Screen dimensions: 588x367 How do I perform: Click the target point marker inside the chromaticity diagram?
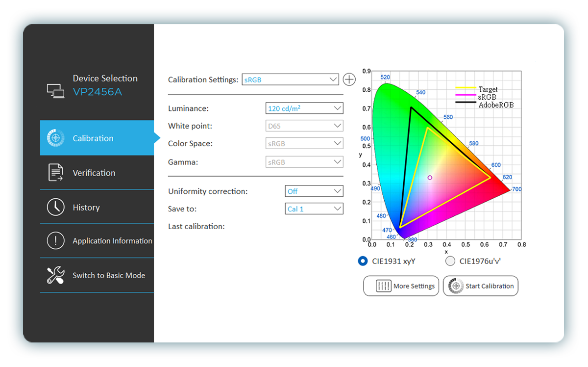click(x=430, y=177)
